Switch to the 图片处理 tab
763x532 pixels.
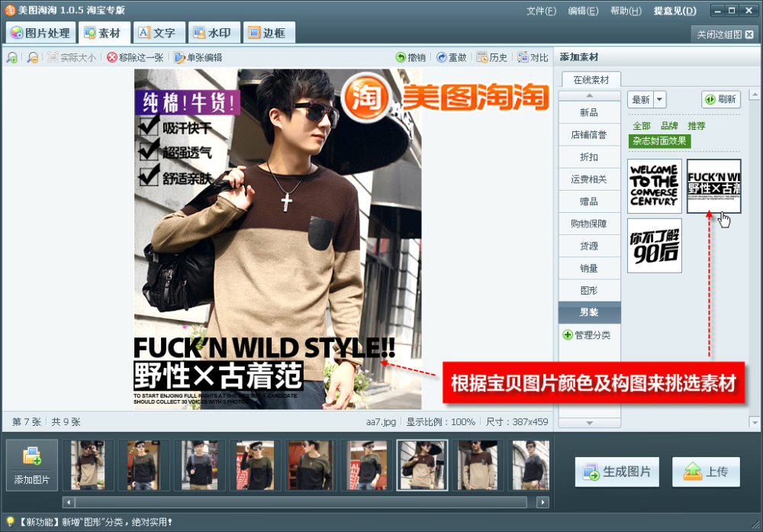[41, 33]
